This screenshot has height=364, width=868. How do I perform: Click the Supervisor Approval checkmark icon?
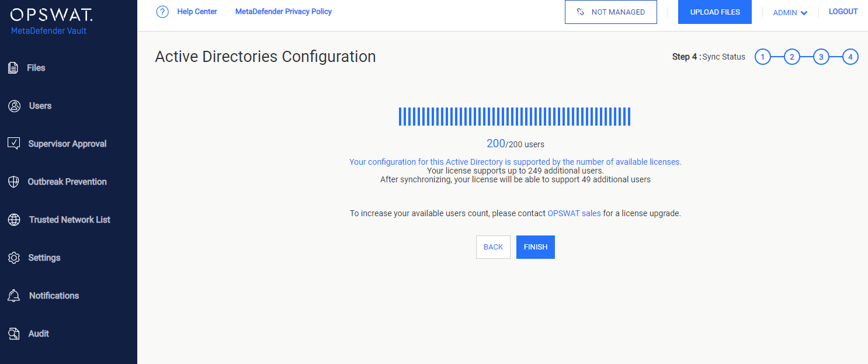(14, 144)
